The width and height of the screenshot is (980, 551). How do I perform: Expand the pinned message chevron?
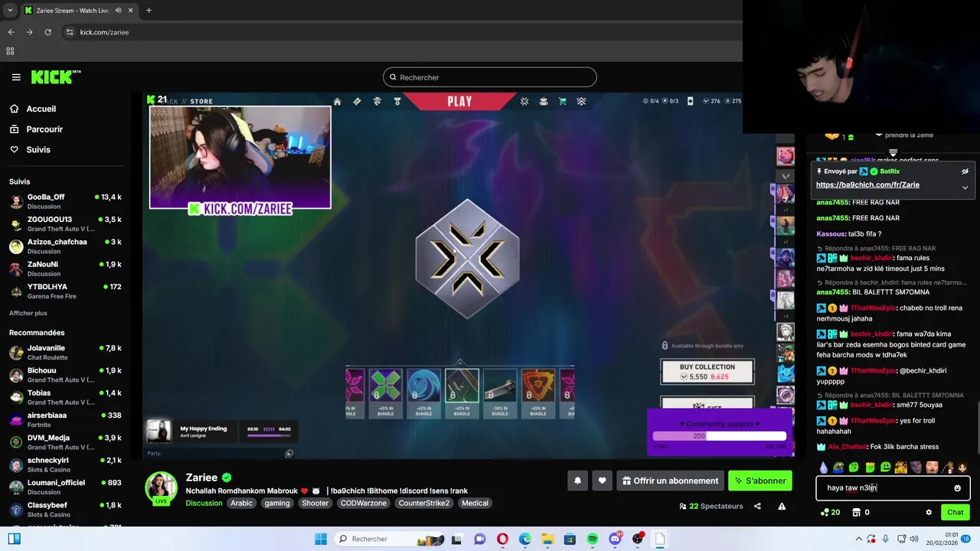coord(965,187)
